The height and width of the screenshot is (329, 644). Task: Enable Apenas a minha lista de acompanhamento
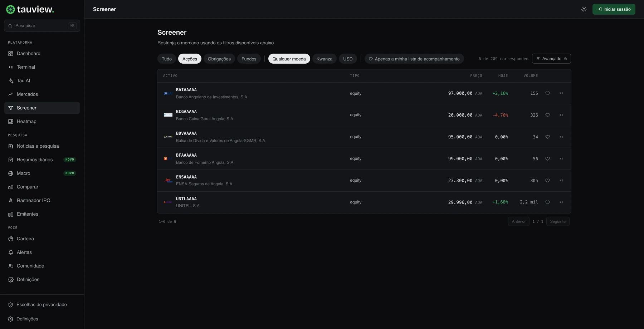tap(414, 59)
